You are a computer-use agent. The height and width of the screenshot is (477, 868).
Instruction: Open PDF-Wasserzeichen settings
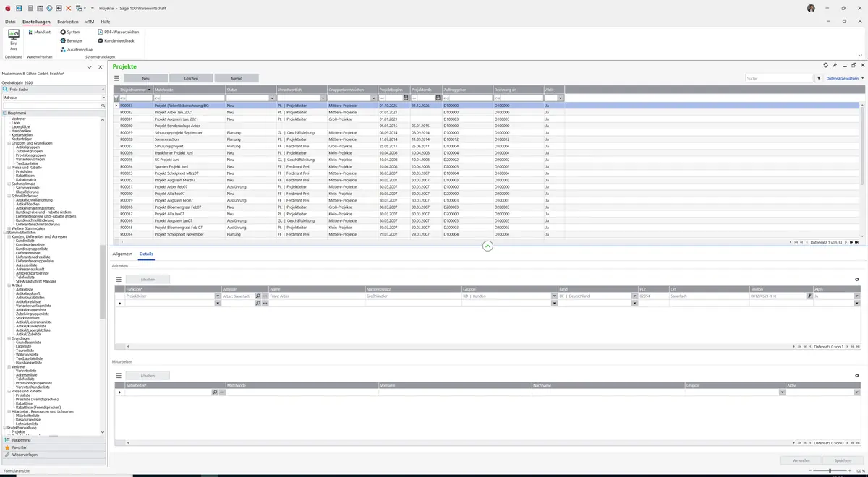(x=119, y=32)
